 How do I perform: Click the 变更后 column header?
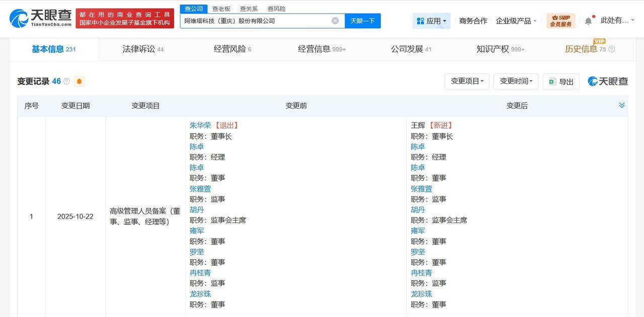click(x=517, y=105)
